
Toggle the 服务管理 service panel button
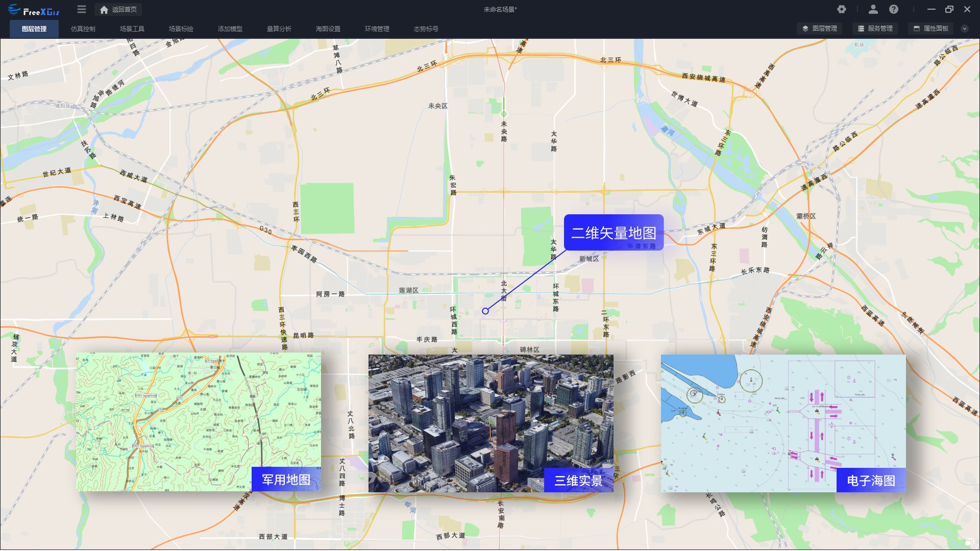(x=875, y=29)
